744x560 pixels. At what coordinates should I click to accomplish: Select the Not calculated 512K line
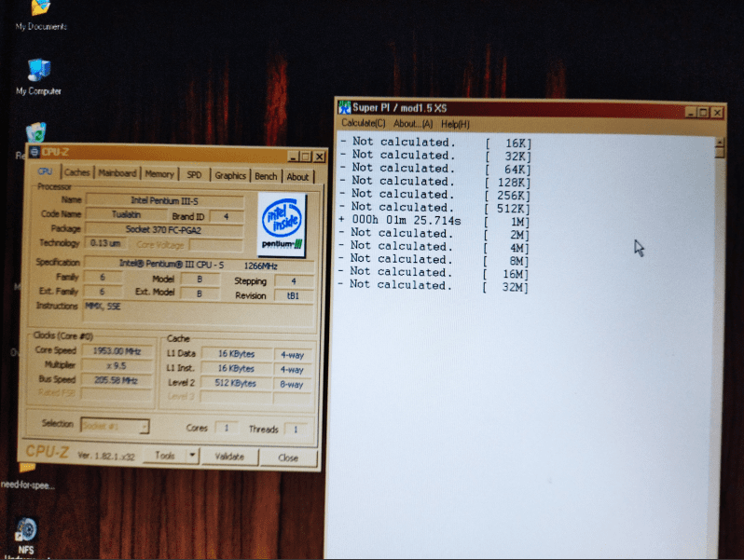click(x=435, y=208)
